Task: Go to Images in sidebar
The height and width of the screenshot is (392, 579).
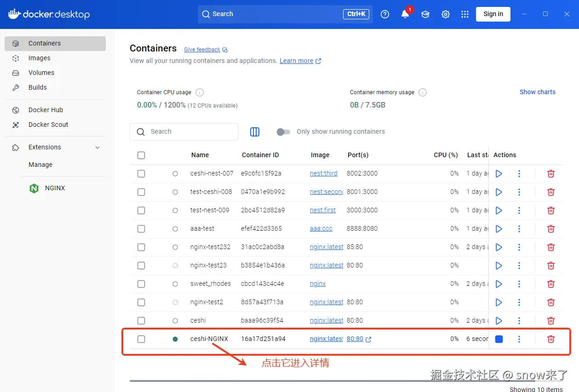Action: [55, 58]
